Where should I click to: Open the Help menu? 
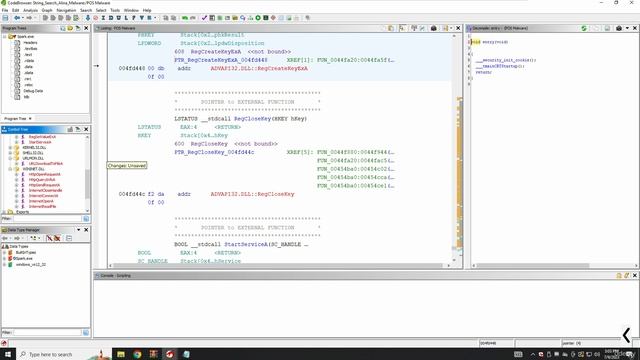click(147, 10)
